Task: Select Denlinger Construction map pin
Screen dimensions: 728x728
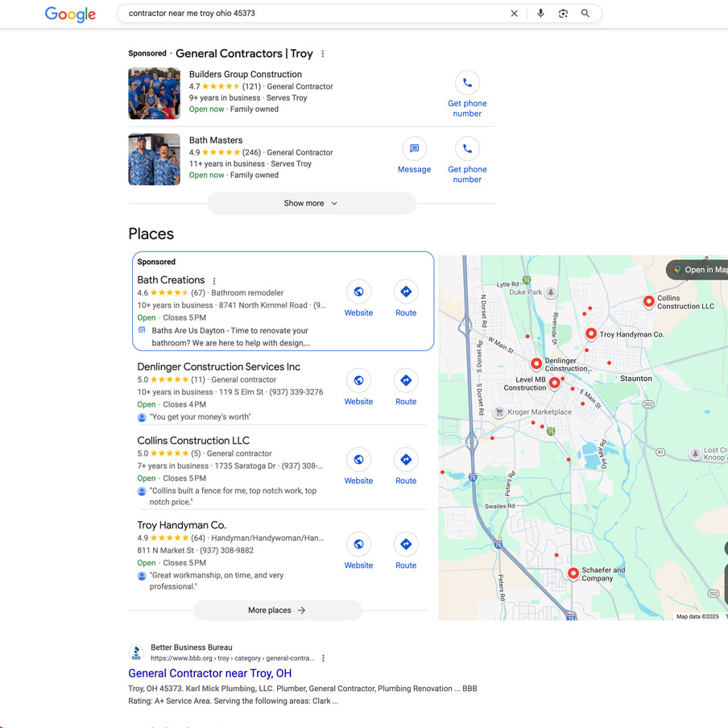Action: [536, 363]
